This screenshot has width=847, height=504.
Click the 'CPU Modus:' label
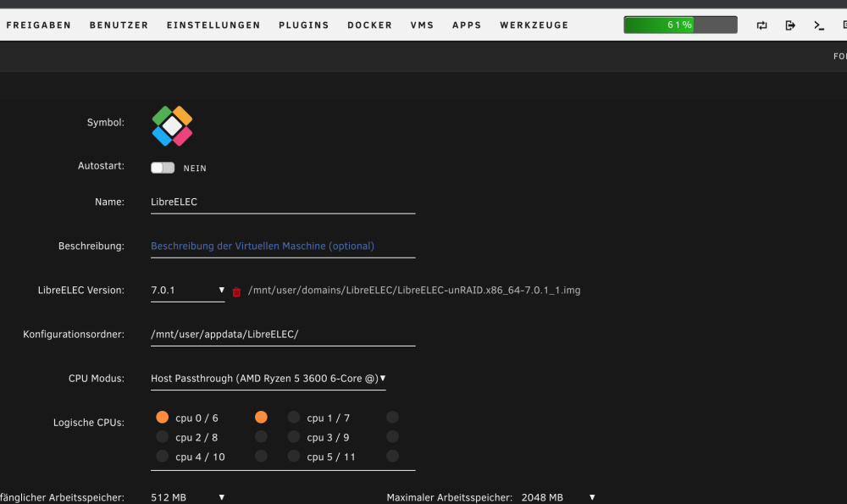[x=97, y=379]
